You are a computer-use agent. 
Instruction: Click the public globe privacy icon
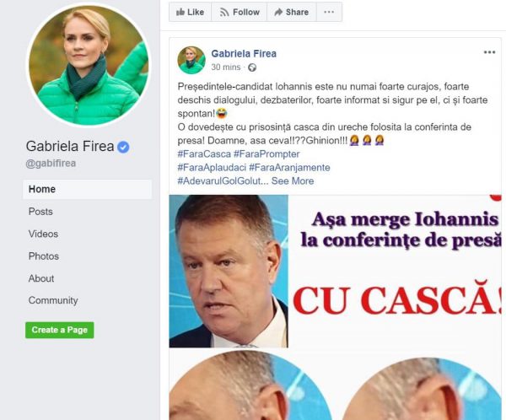252,67
